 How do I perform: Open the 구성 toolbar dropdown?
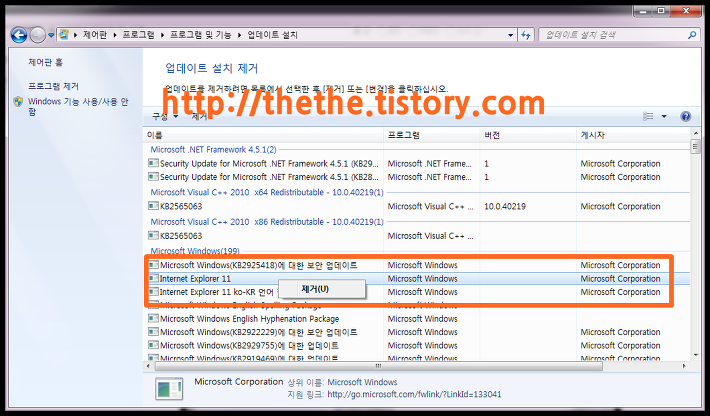[x=165, y=117]
